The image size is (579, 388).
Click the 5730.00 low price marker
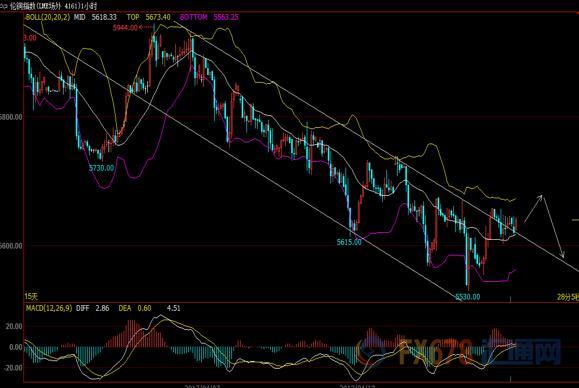[x=102, y=168]
